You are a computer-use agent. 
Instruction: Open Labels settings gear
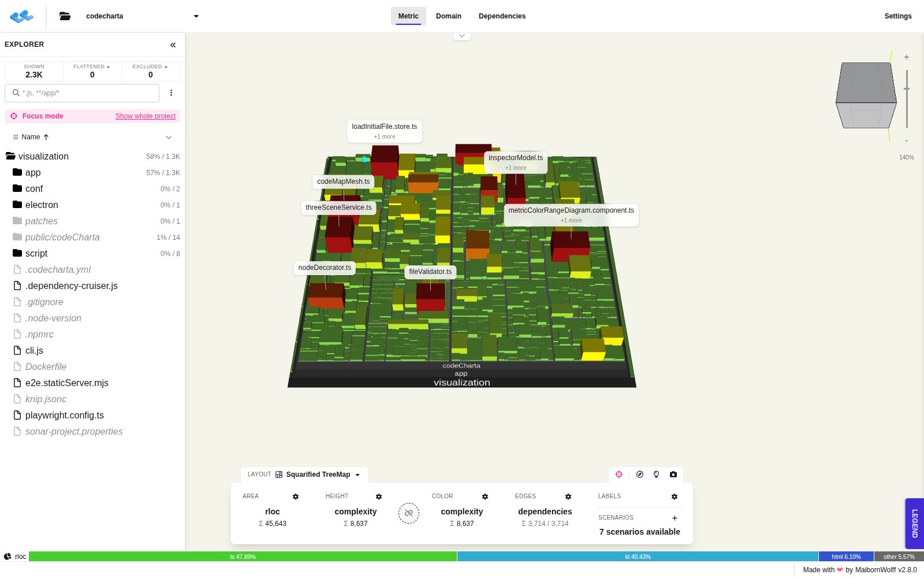click(x=675, y=497)
